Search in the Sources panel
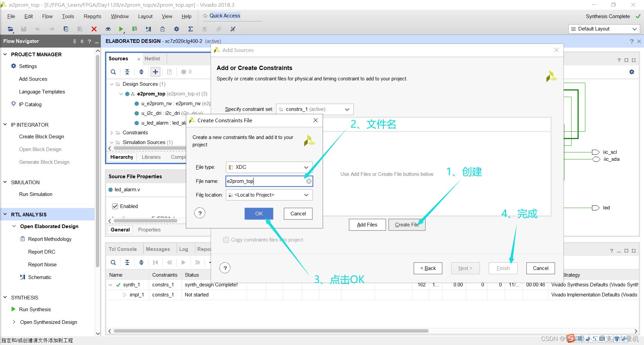Image resolution: width=644 pixels, height=345 pixels. [113, 72]
